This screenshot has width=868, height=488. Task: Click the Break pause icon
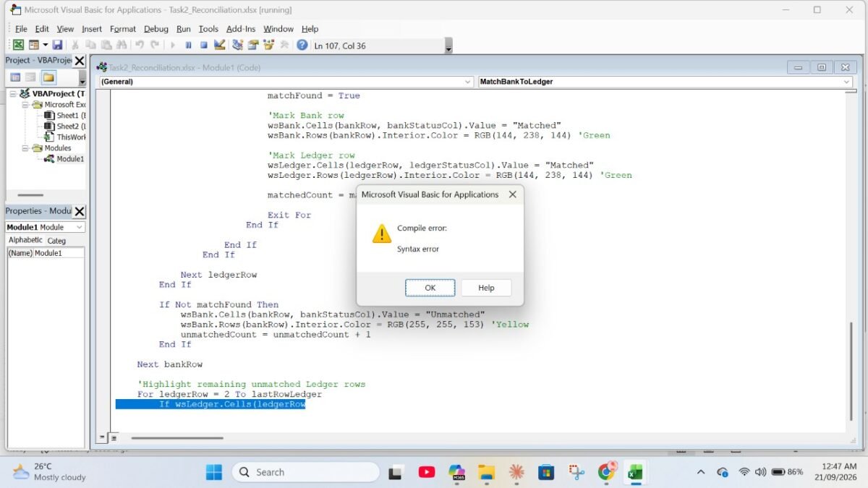point(188,45)
